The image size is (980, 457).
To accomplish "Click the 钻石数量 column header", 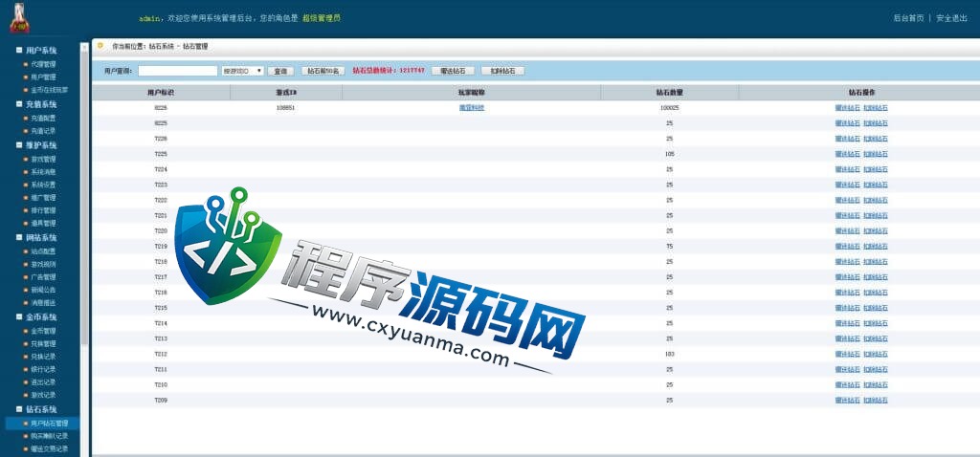I will tap(669, 93).
